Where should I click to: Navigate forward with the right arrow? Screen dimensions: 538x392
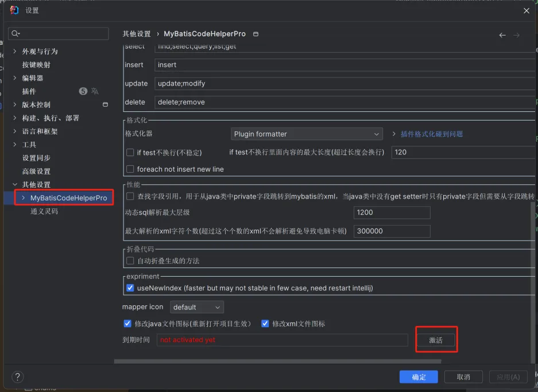[516, 35]
